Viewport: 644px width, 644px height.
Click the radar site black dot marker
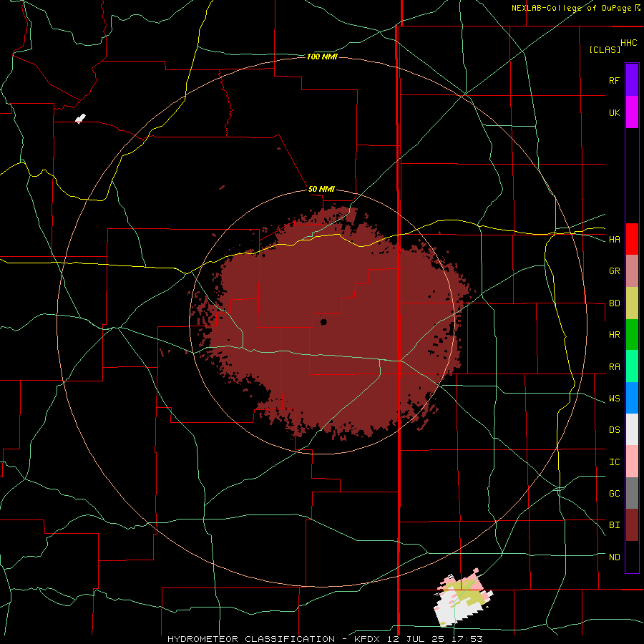coord(323,321)
